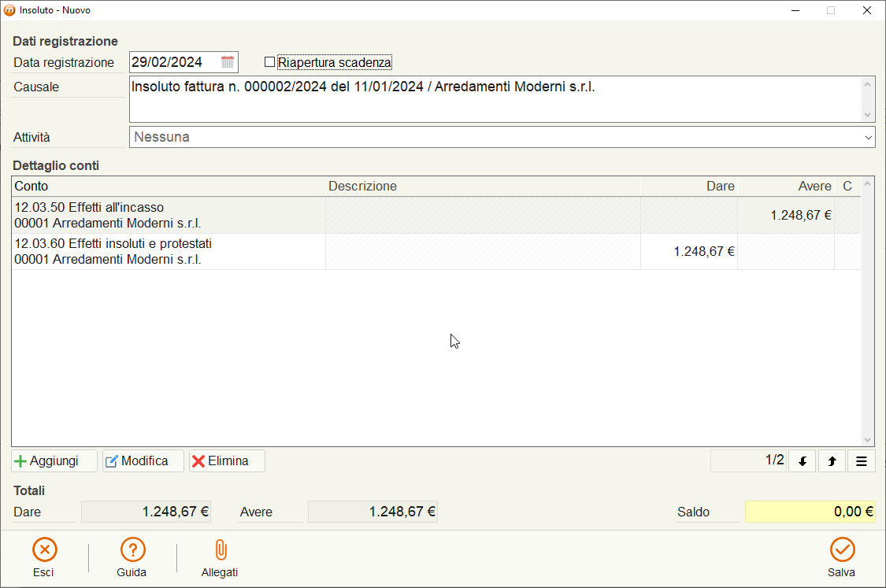The image size is (886, 588).
Task: Click the accounts grid scroll up arrow
Action: click(867, 183)
